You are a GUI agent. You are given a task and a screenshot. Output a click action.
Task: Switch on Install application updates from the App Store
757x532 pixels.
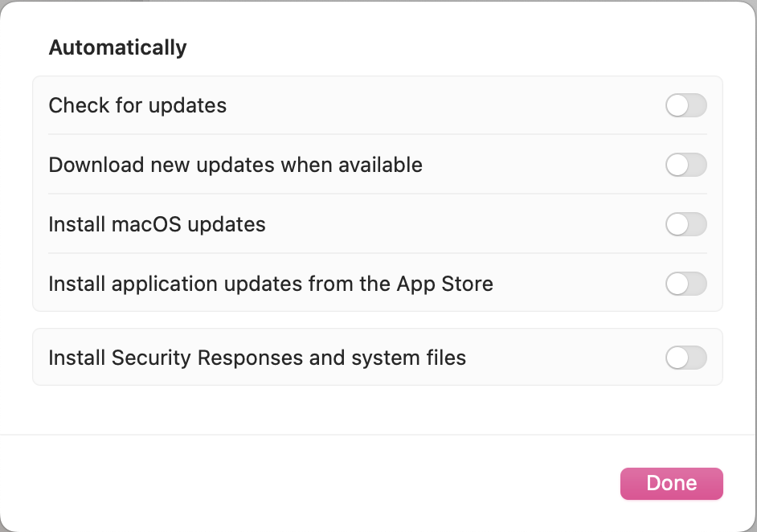[x=686, y=284]
